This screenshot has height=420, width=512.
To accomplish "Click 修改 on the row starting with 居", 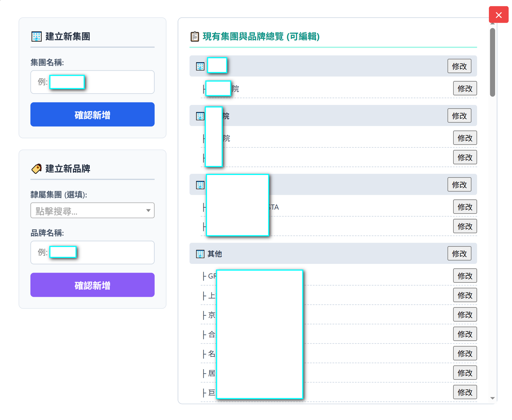I will click(465, 373).
